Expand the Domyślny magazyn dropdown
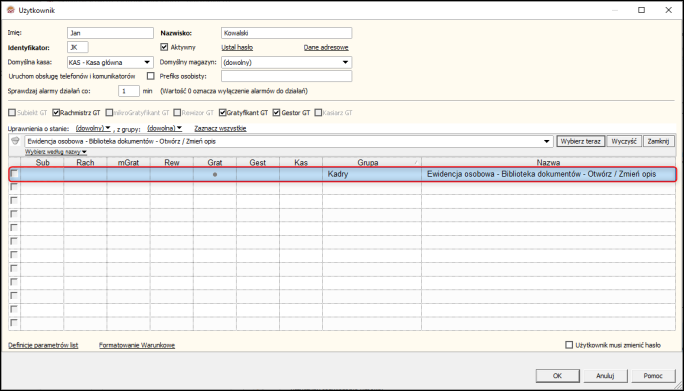 [345, 62]
